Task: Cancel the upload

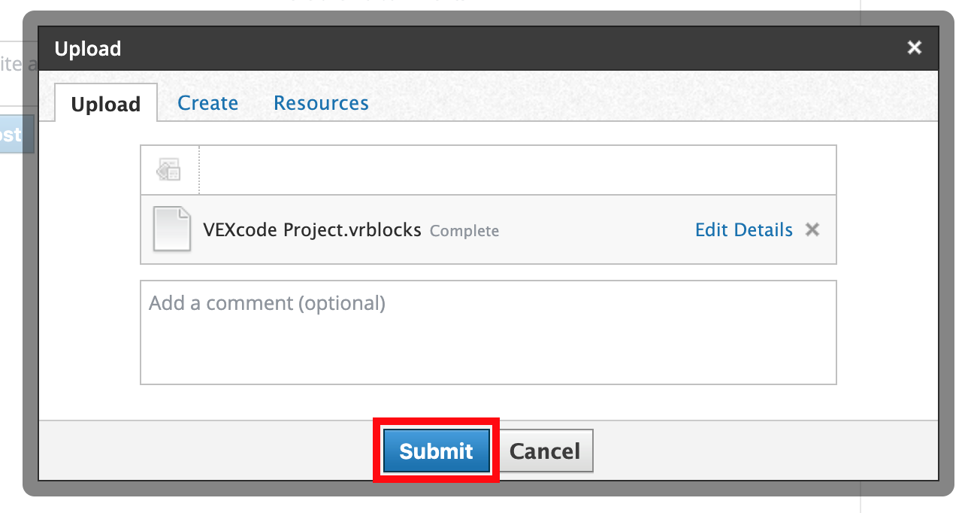Action: click(545, 451)
